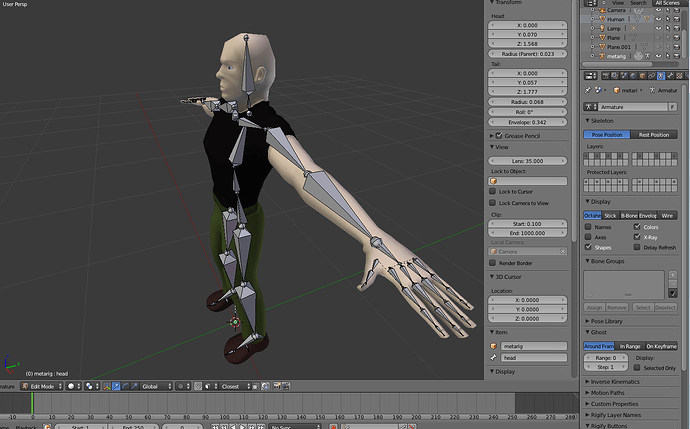
Task: Click the Human mesh icon in outliner
Action: (602, 19)
